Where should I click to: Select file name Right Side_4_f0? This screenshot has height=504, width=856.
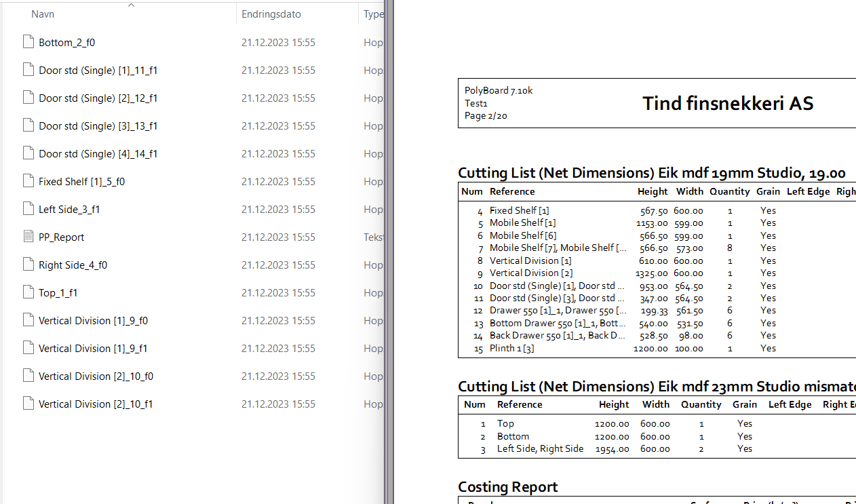(x=73, y=265)
